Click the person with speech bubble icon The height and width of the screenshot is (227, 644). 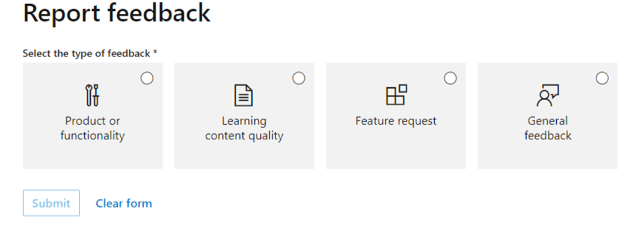pyautogui.click(x=548, y=95)
